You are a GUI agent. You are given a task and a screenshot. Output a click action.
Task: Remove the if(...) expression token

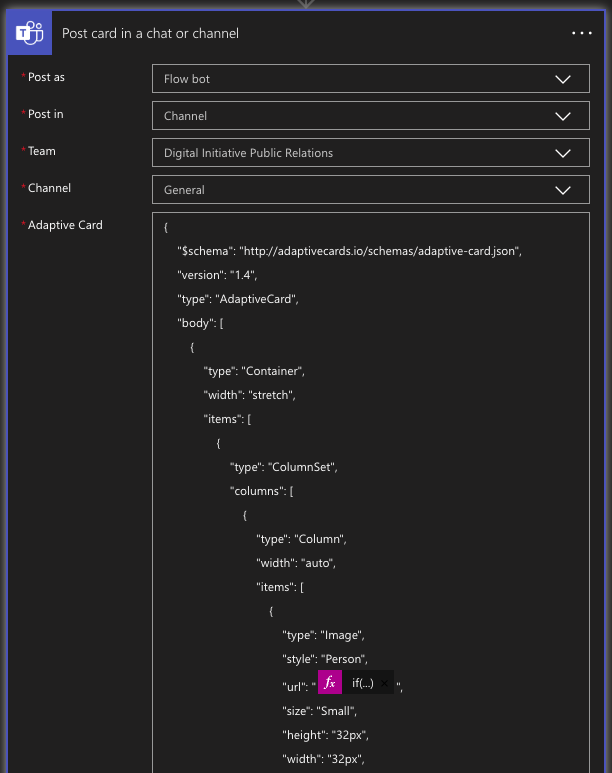pyautogui.click(x=385, y=683)
